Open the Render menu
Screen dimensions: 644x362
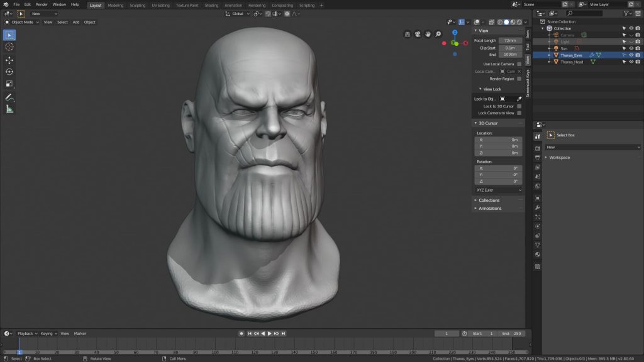point(42,4)
